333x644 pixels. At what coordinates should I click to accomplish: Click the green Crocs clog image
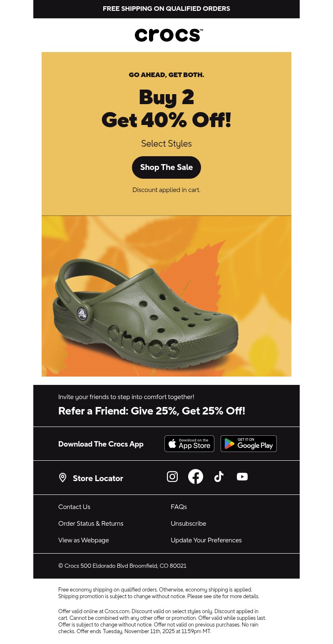pos(166,296)
